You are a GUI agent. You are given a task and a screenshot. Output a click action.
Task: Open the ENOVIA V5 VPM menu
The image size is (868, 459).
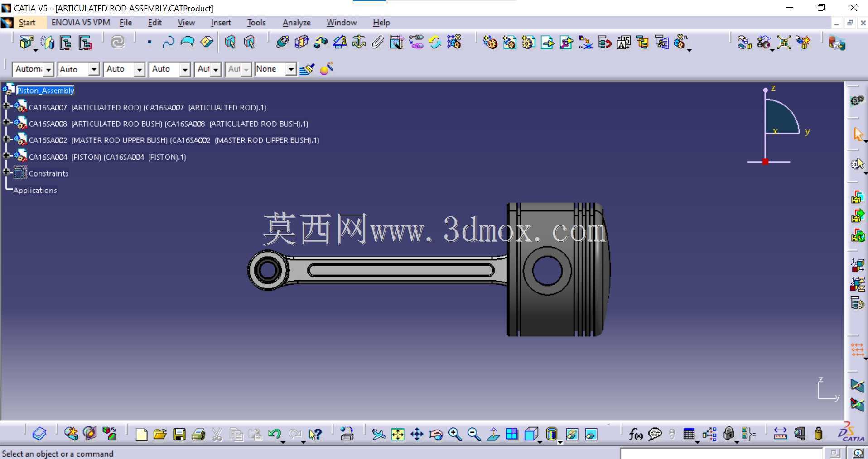(81, 23)
